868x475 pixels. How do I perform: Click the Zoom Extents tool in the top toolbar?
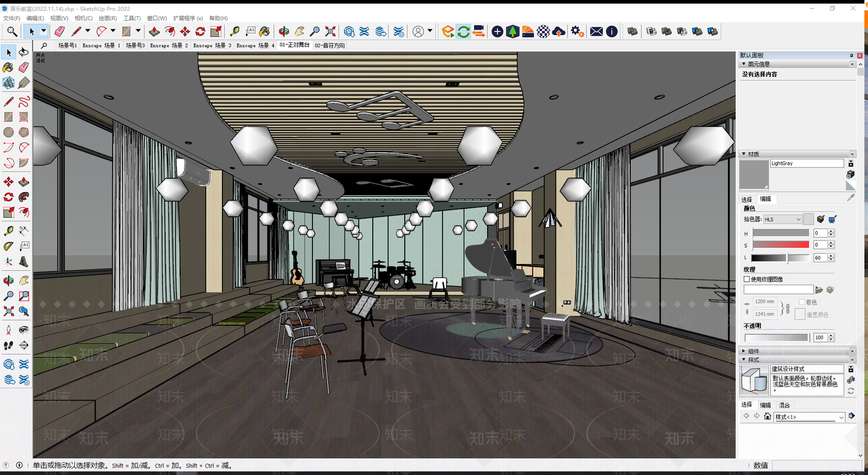[330, 31]
